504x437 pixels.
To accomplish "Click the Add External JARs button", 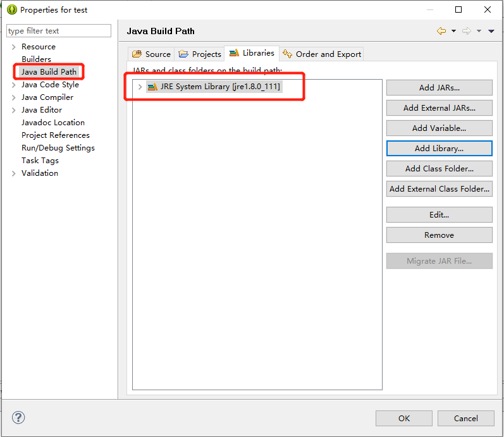I will pos(439,108).
